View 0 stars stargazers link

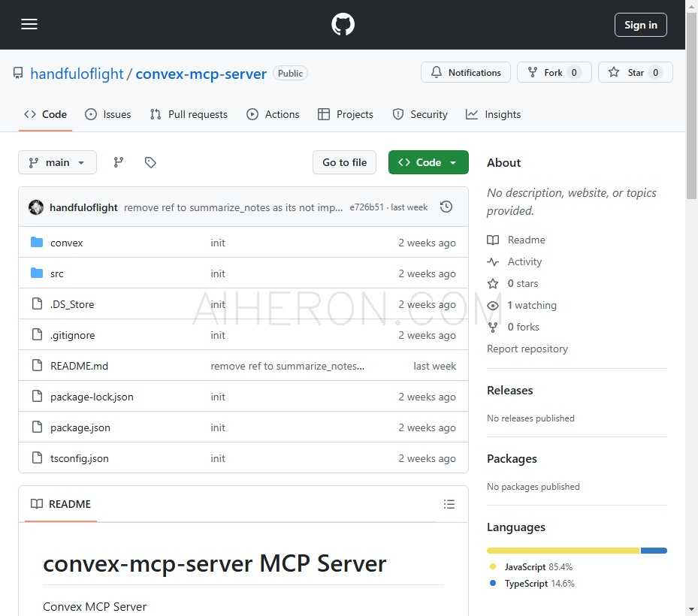click(512, 283)
